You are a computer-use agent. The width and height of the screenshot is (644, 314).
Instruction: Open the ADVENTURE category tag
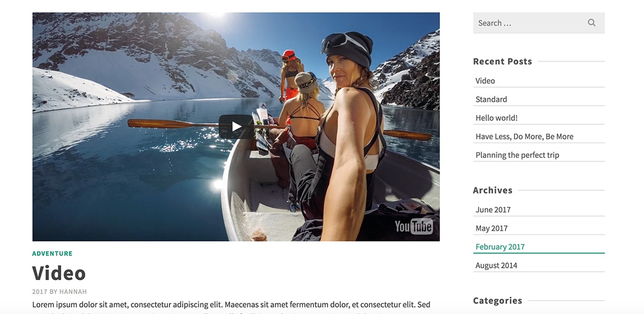pos(52,253)
